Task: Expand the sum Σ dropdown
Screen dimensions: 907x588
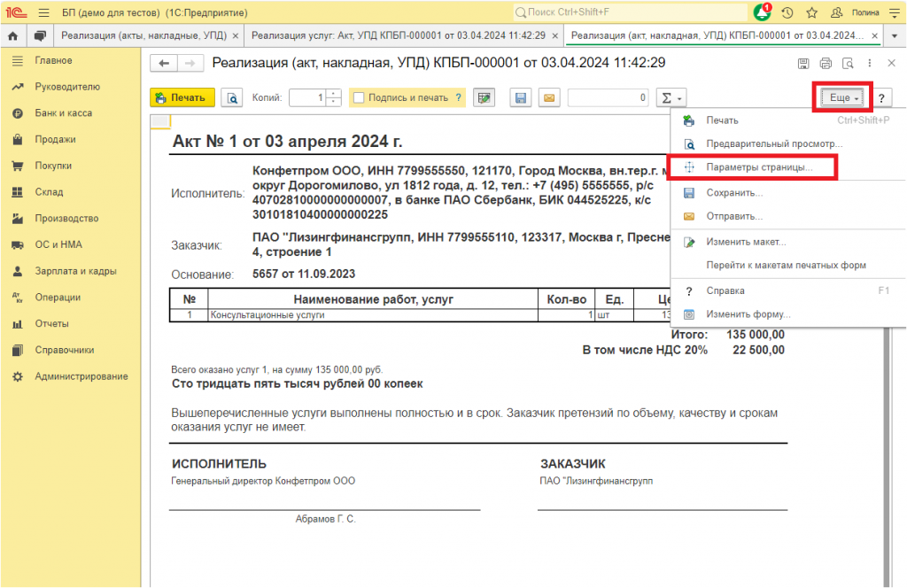Action: (671, 97)
